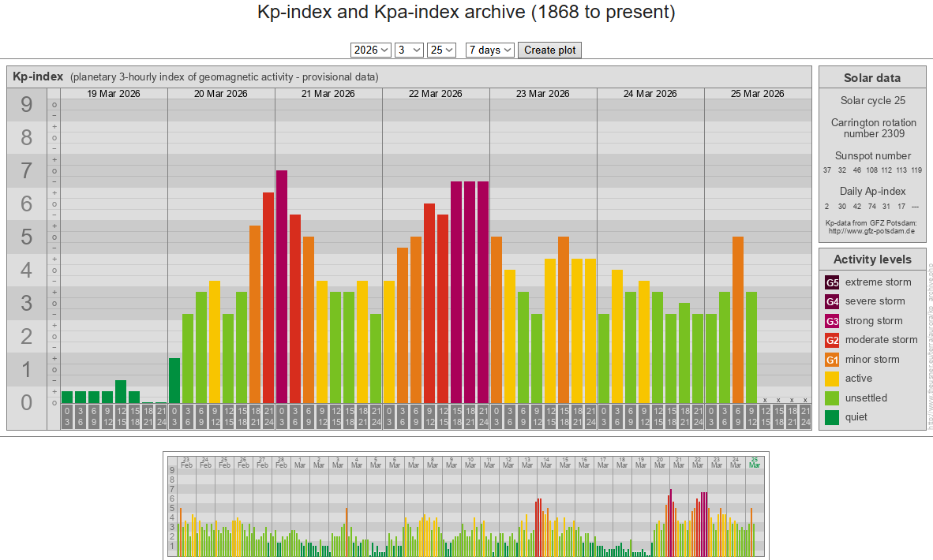The image size is (933, 560).
Task: Click the Kp-index panel title
Action: [x=37, y=77]
